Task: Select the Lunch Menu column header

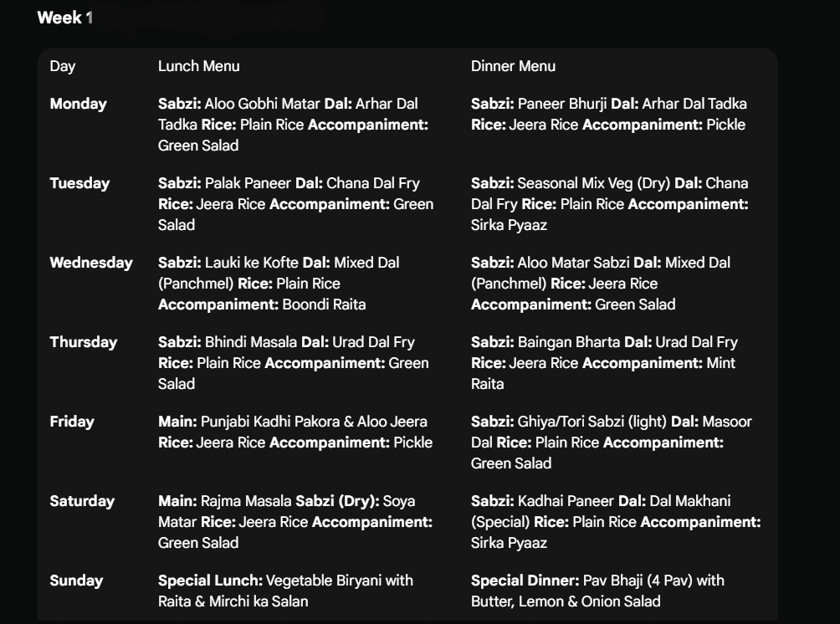Action: [x=198, y=66]
